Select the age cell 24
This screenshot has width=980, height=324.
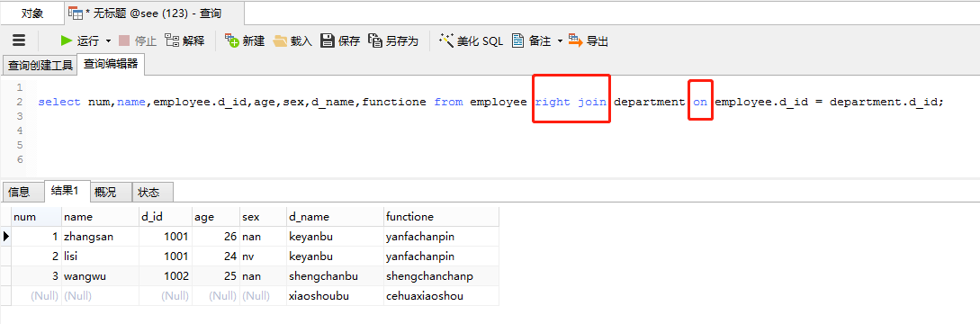[216, 256]
